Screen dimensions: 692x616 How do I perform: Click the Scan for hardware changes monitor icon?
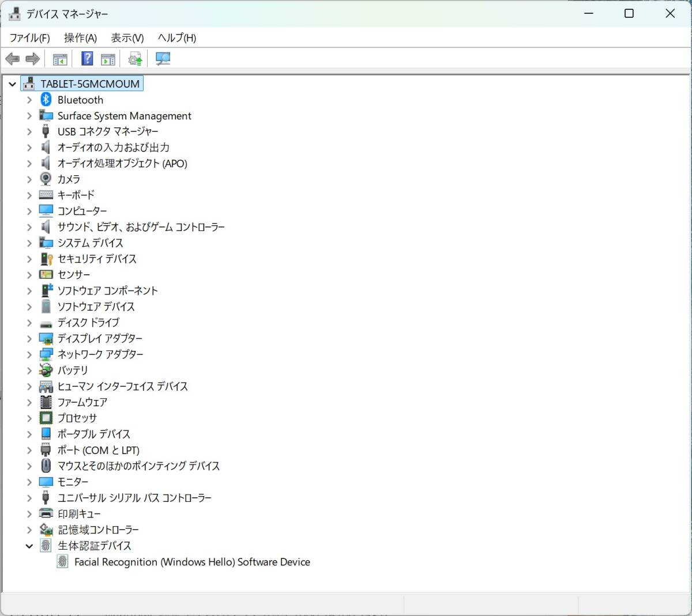(163, 59)
